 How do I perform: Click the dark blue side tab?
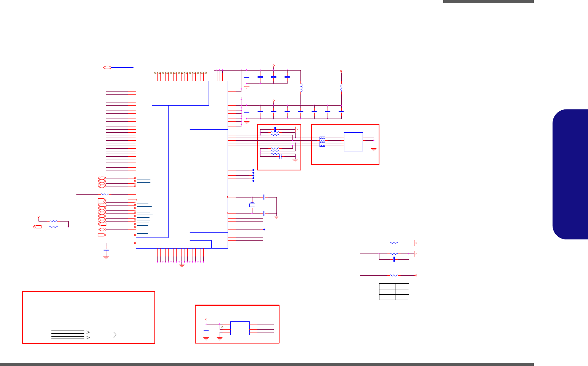[570, 174]
